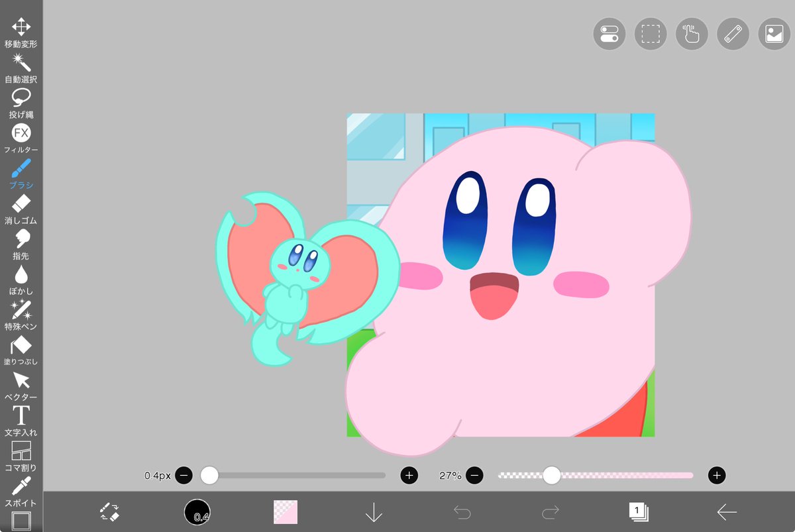Select the canvas tool below the Eyedropper
This screenshot has height=532, width=795.
coord(21,521)
